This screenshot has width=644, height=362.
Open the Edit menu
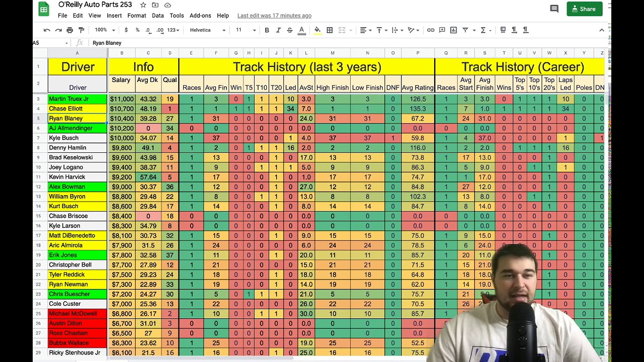click(x=77, y=16)
